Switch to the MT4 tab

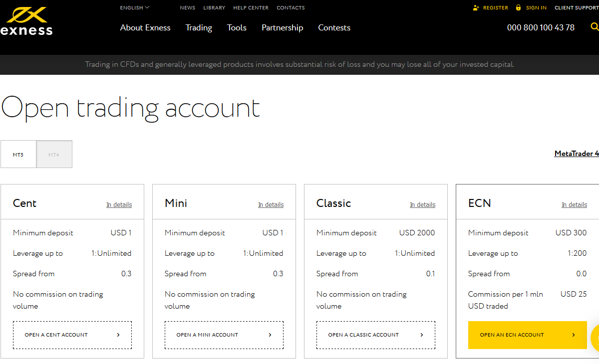pos(54,154)
